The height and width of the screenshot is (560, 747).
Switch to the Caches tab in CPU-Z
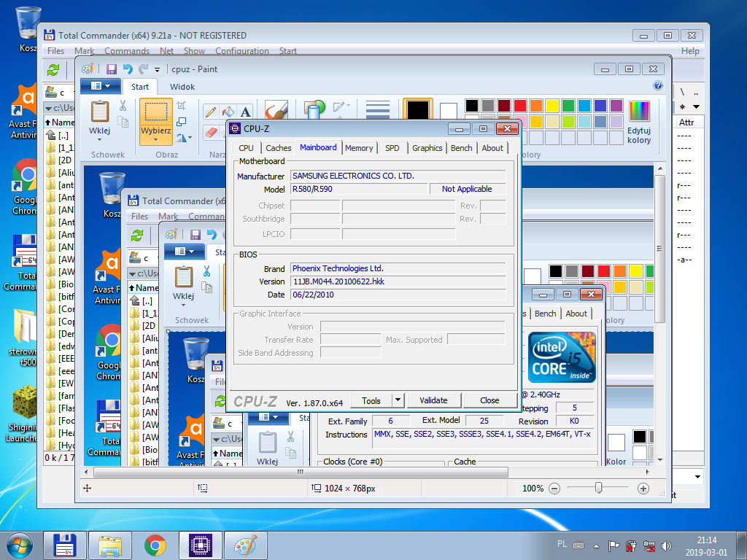278,148
